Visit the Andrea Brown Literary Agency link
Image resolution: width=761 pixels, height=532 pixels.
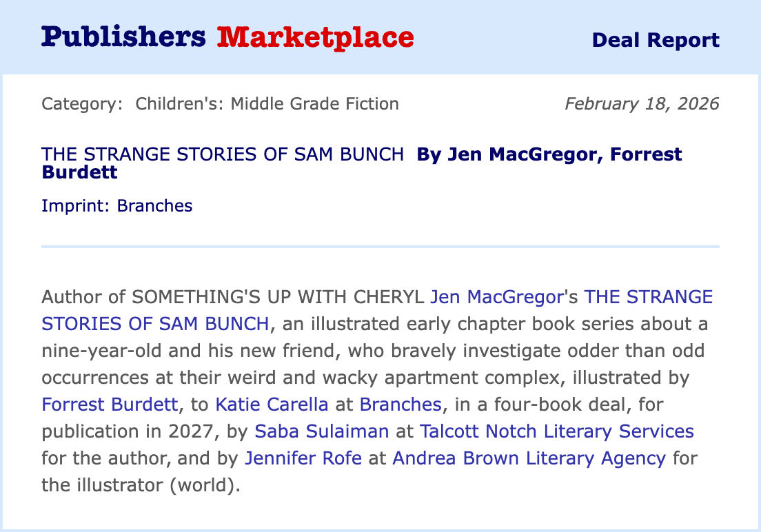click(x=529, y=458)
